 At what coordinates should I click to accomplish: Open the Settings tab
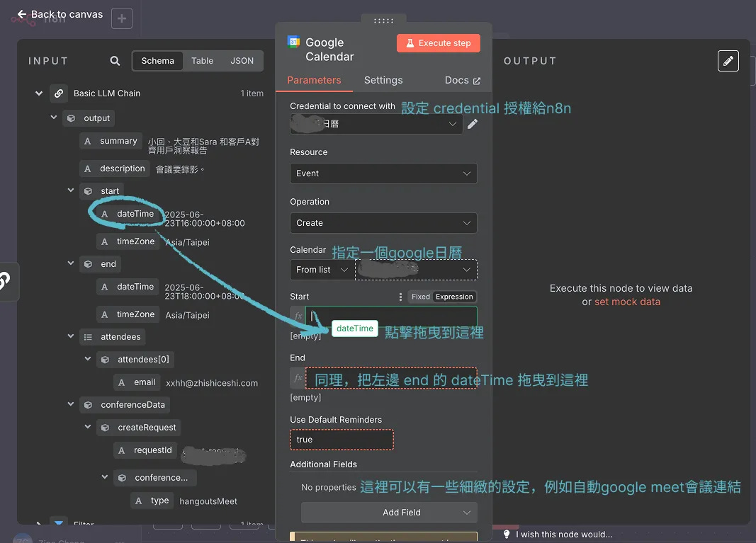coord(383,80)
